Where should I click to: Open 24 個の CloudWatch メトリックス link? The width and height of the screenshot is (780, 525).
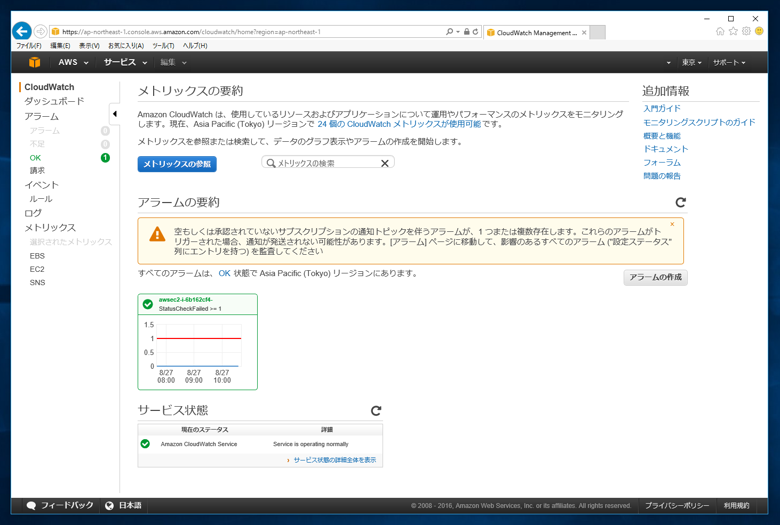coord(399,124)
